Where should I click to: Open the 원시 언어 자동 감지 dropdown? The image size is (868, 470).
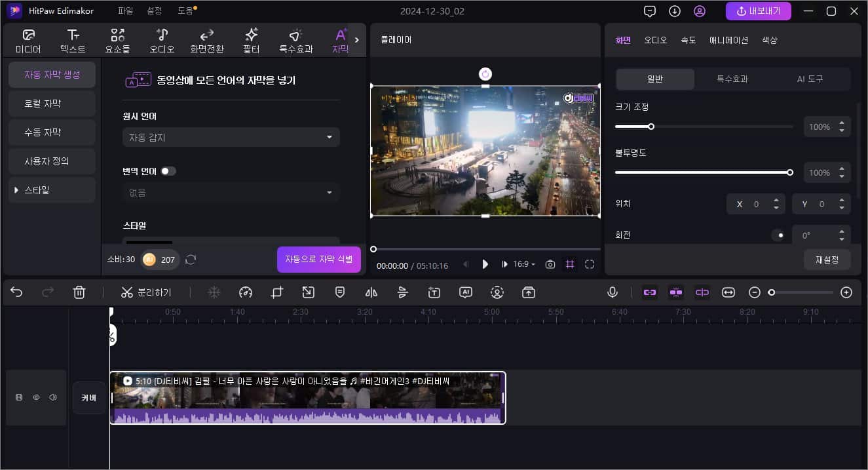(231, 137)
